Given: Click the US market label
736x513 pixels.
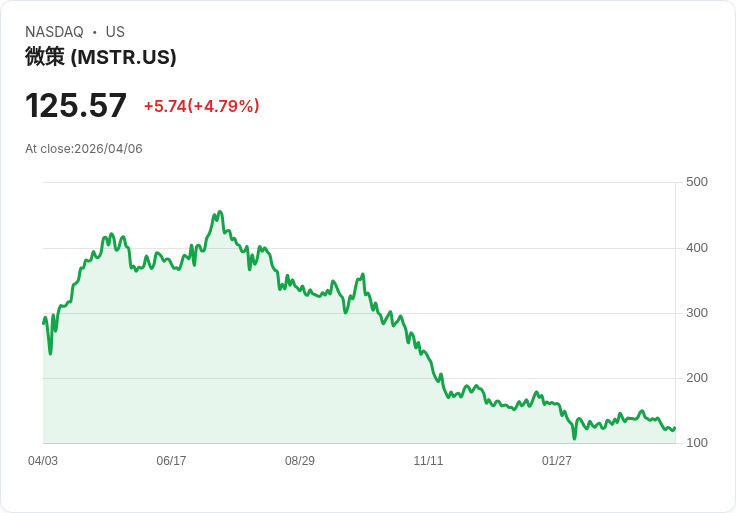Looking at the screenshot, I should click(115, 32).
